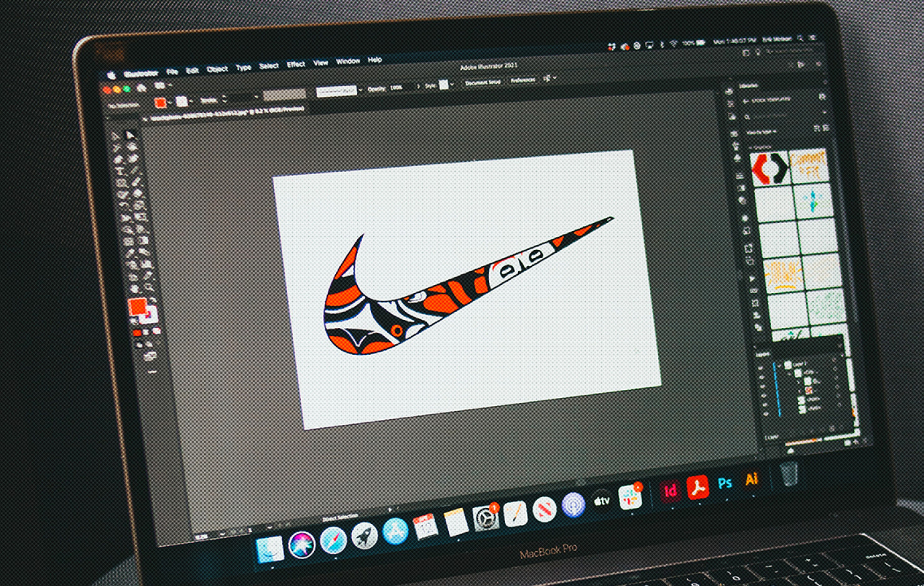The width and height of the screenshot is (924, 586).
Task: Click the Preferences button
Action: (523, 81)
